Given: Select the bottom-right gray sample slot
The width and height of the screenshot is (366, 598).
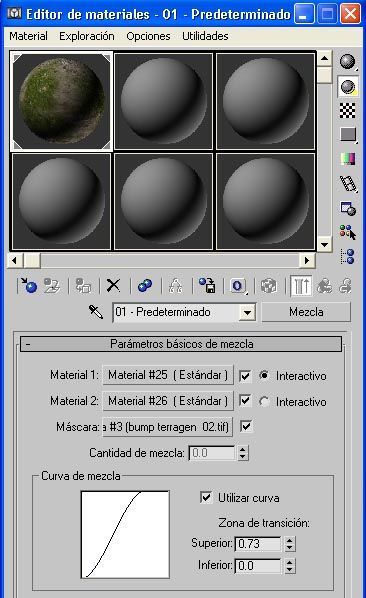Looking at the screenshot, I should pos(265,201).
